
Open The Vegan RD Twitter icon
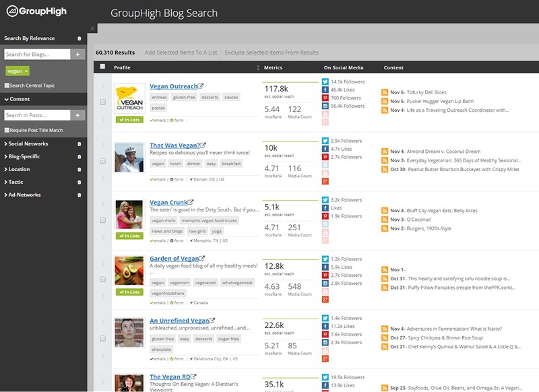pyautogui.click(x=325, y=377)
